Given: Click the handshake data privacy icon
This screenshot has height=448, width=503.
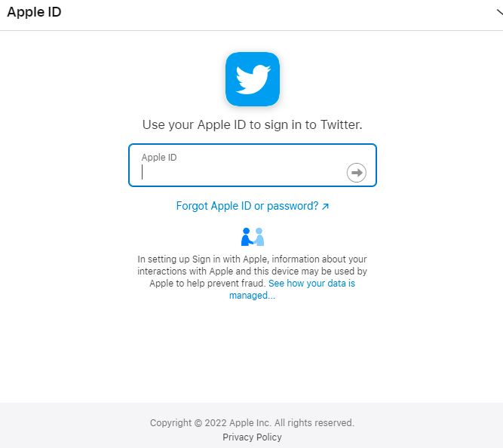Looking at the screenshot, I should 253,237.
